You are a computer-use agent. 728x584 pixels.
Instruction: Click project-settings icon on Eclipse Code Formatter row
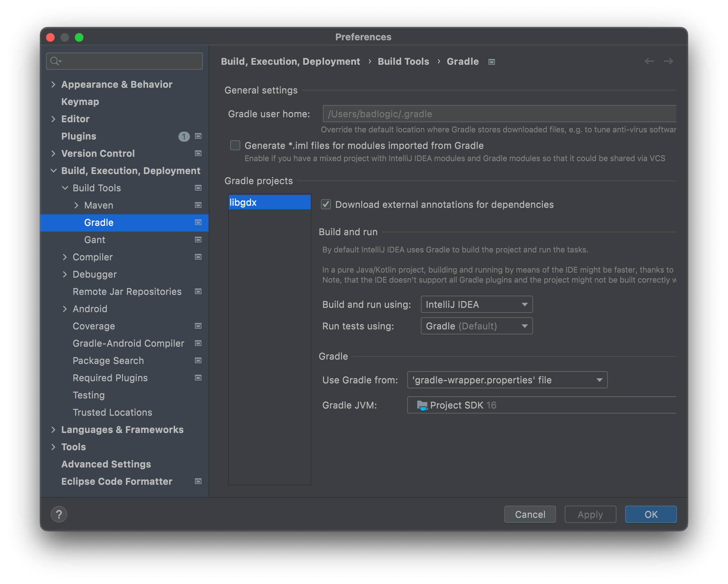pyautogui.click(x=198, y=482)
